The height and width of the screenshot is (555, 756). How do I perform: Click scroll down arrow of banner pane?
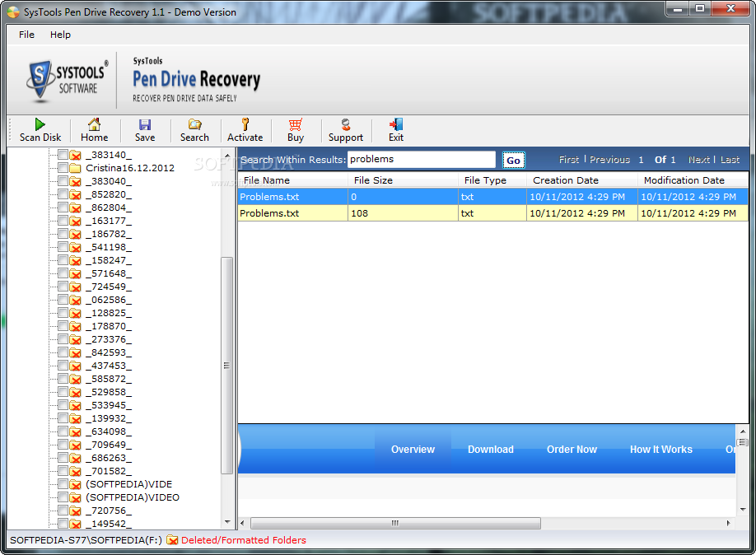tap(743, 510)
